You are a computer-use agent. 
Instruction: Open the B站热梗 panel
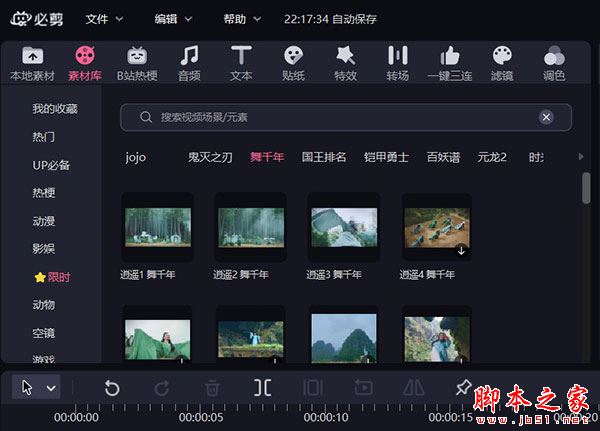(x=137, y=64)
